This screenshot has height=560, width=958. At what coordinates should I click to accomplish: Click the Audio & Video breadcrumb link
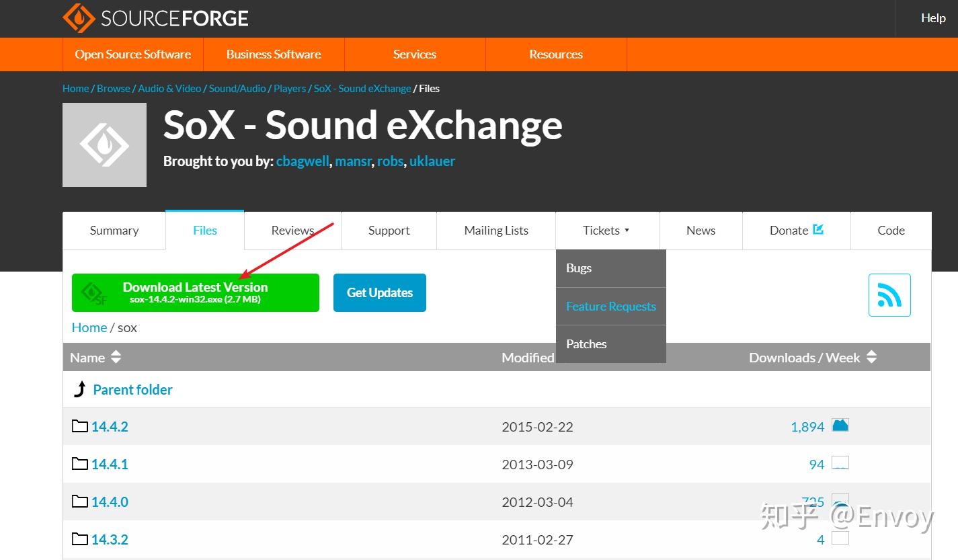click(169, 89)
